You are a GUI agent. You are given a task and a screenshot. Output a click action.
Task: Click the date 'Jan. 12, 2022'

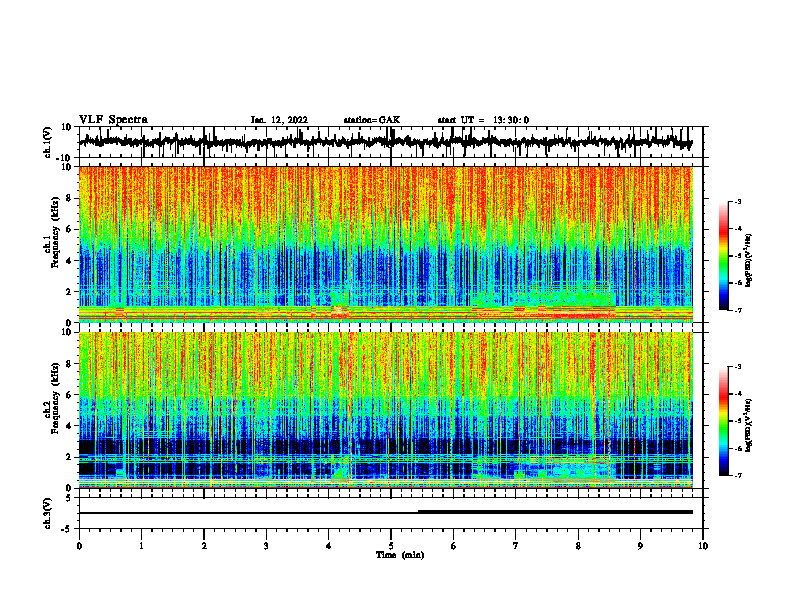[x=279, y=120]
